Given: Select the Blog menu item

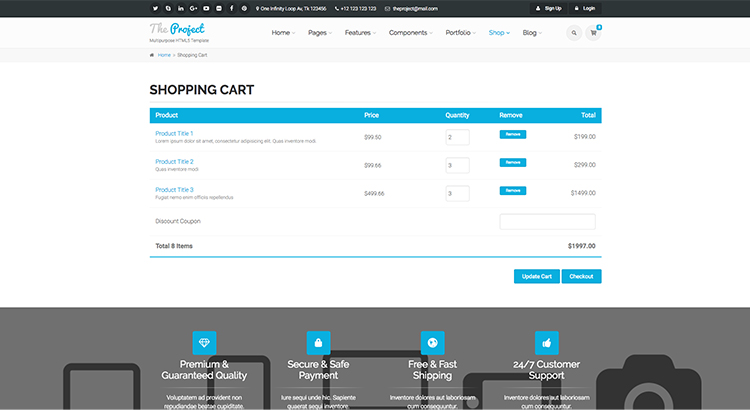Looking at the screenshot, I should point(532,33).
